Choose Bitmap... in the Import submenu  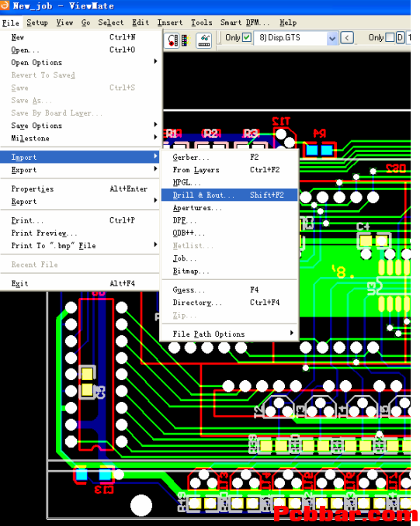pos(230,271)
